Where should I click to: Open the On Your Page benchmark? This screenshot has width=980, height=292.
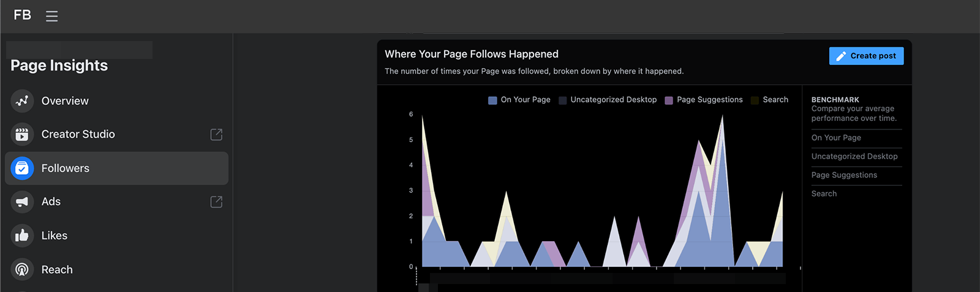836,138
